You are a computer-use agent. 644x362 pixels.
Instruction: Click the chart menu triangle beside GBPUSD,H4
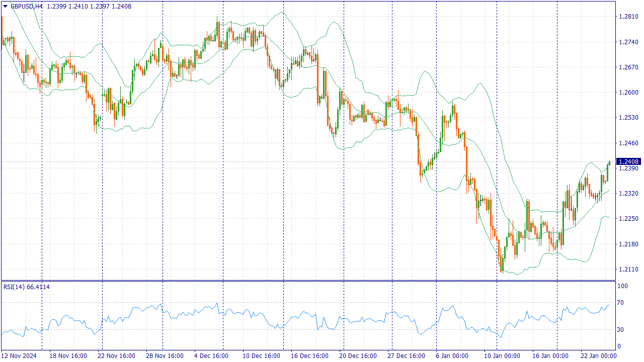click(x=5, y=6)
